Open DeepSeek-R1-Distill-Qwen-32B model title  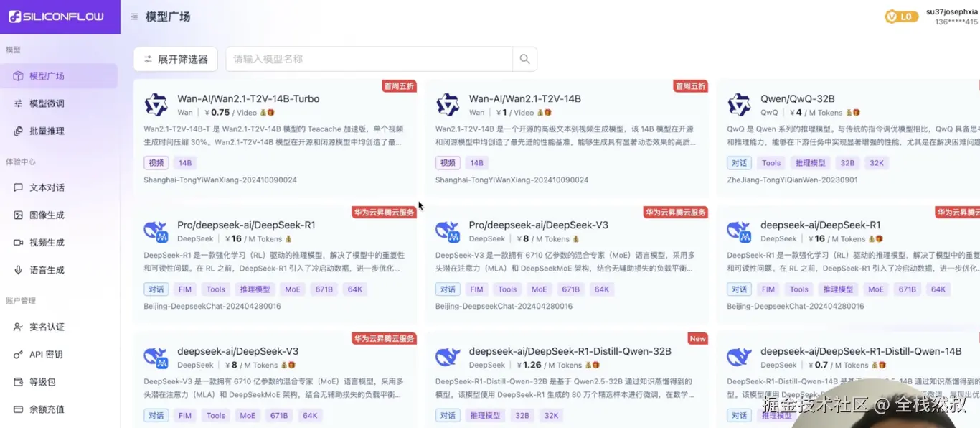[570, 351]
